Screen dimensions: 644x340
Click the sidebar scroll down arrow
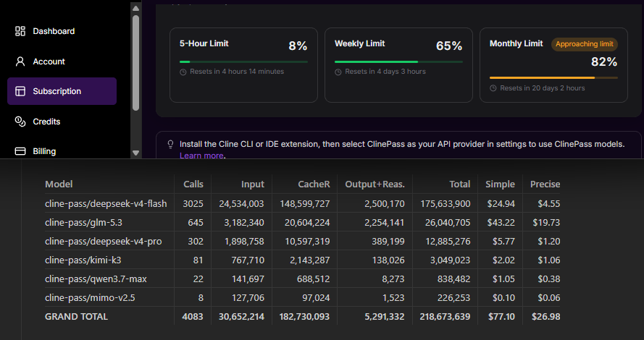coord(136,153)
